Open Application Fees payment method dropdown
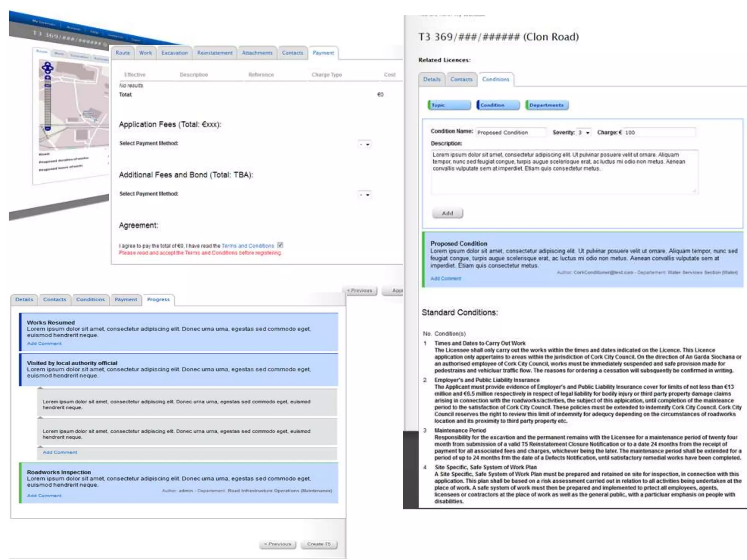Viewport: 747px width, 560px height. (x=364, y=144)
